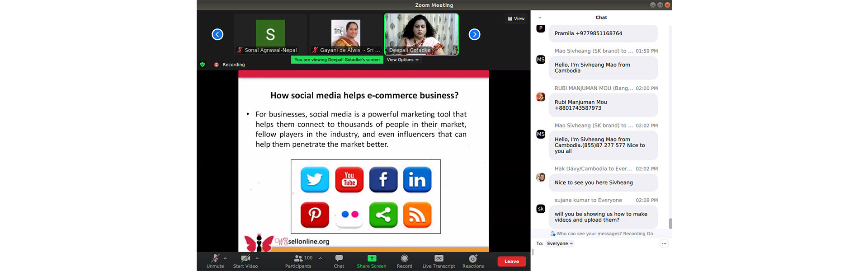The width and height of the screenshot is (868, 271).
Task: Select Deepali Gotadke video tile
Action: (x=421, y=34)
